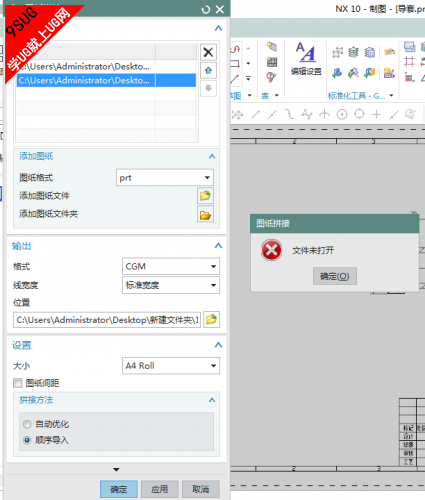Enable the drawing spacing checkbox
Viewport: 425px width, 500px height.
coord(18,383)
